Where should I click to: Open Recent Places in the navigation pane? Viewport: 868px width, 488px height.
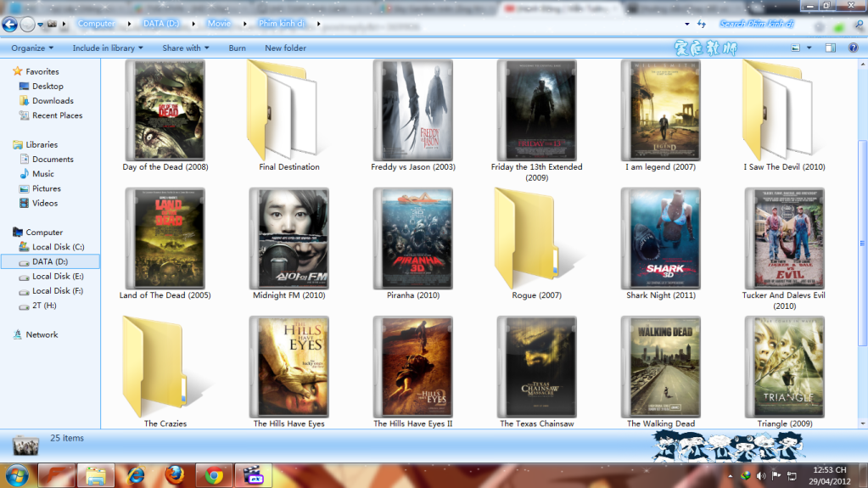coord(57,115)
